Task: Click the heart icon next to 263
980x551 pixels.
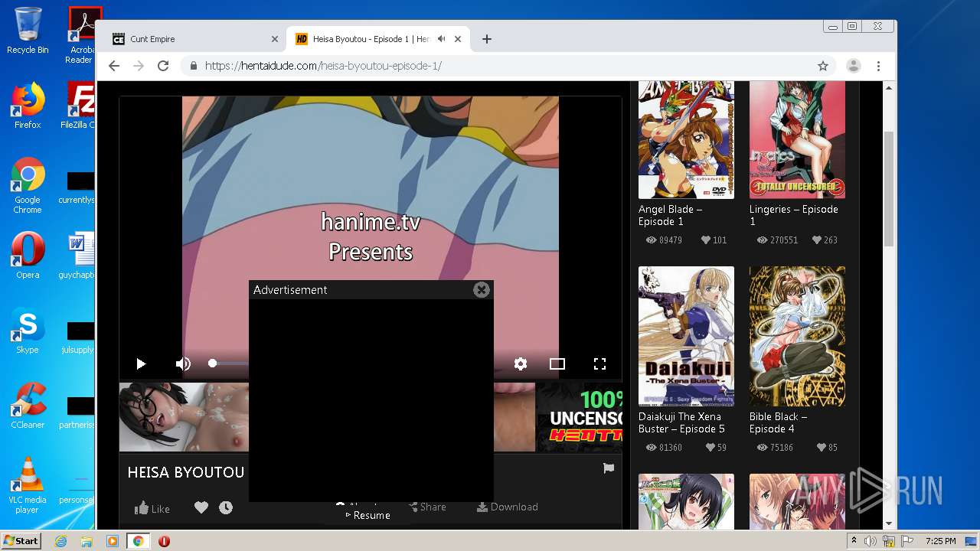Action: 817,240
